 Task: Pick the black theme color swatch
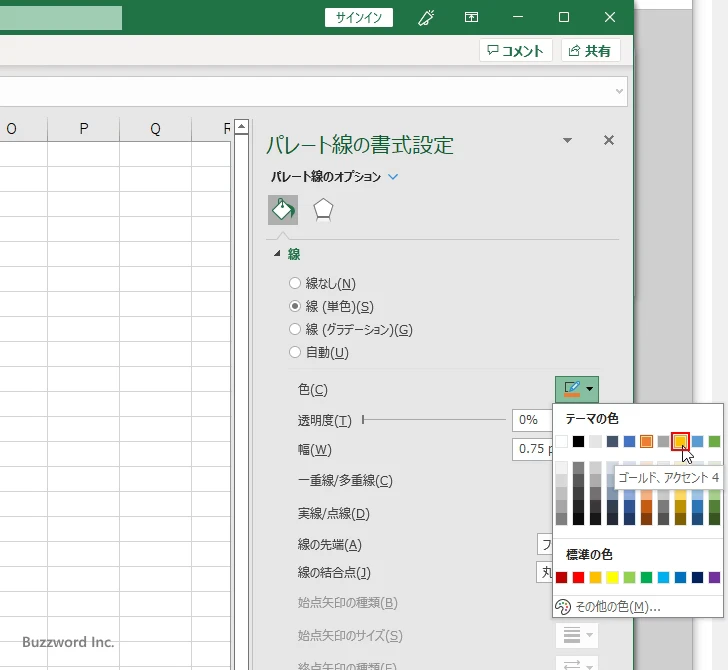[x=578, y=441]
